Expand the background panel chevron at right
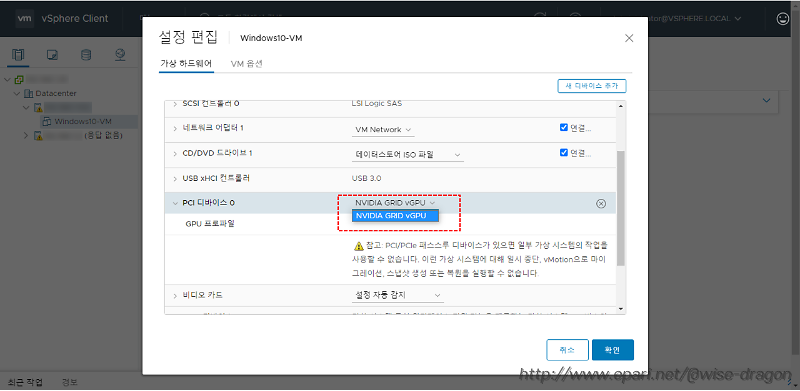Viewport: 800px width, 391px height. (x=766, y=101)
